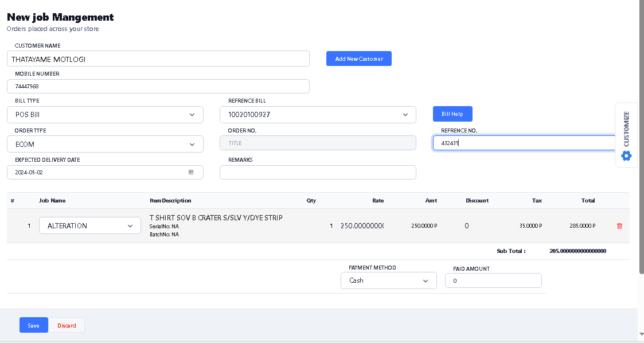Open the Refrence Bill dropdown 10020100927
This screenshot has width=644, height=343.
318,115
